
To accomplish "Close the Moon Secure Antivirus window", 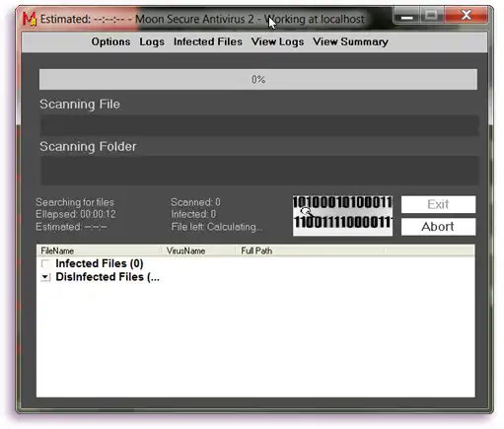I will click(x=467, y=15).
